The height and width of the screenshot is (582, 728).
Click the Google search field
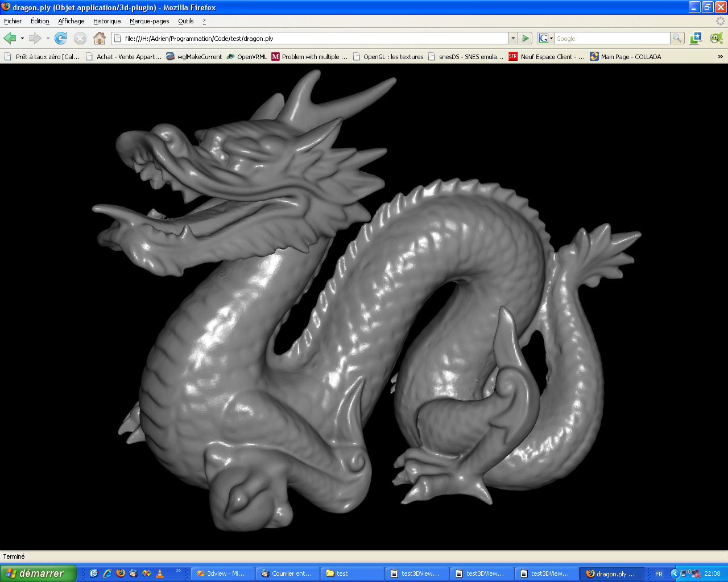pos(613,38)
